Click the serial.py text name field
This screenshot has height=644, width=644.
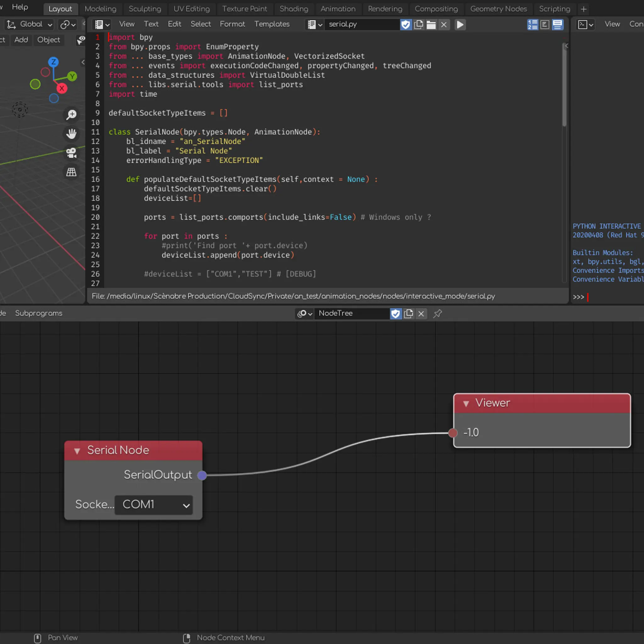point(362,24)
